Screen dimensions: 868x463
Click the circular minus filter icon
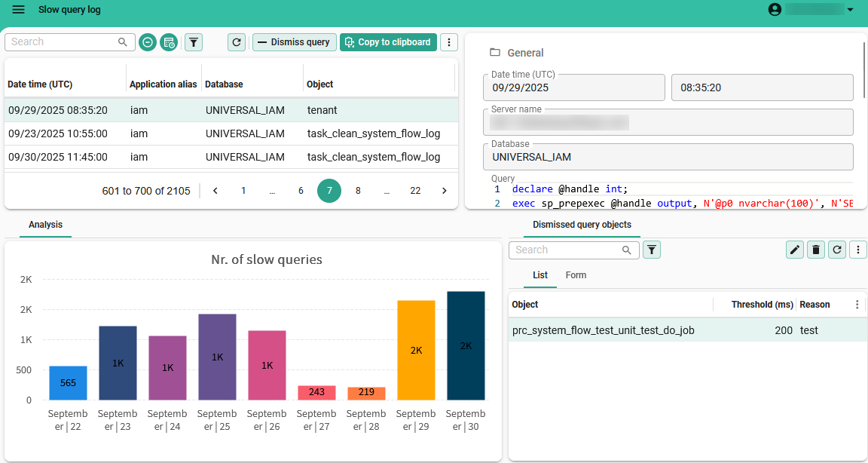pos(148,42)
